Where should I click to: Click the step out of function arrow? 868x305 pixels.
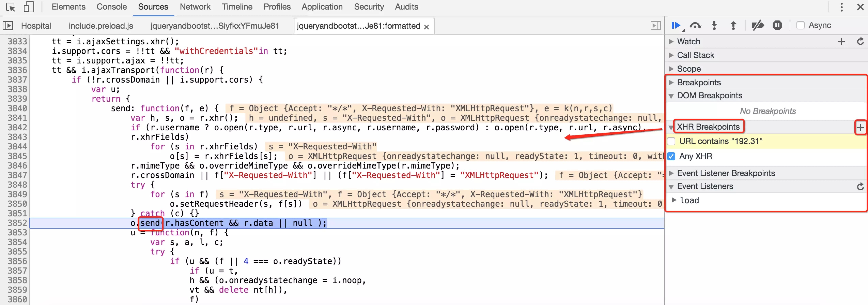pyautogui.click(x=733, y=25)
